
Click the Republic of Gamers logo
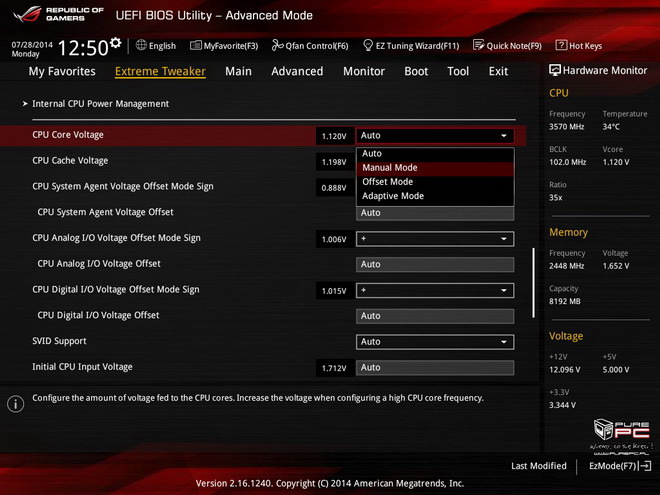coord(58,14)
